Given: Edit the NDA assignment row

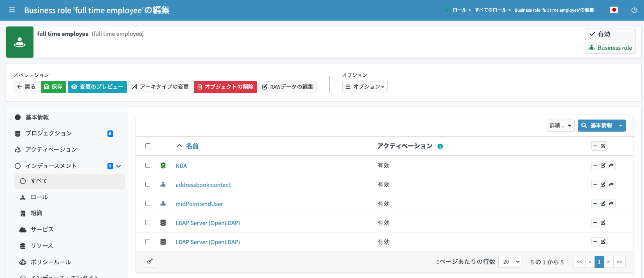Looking at the screenshot, I should (x=603, y=165).
